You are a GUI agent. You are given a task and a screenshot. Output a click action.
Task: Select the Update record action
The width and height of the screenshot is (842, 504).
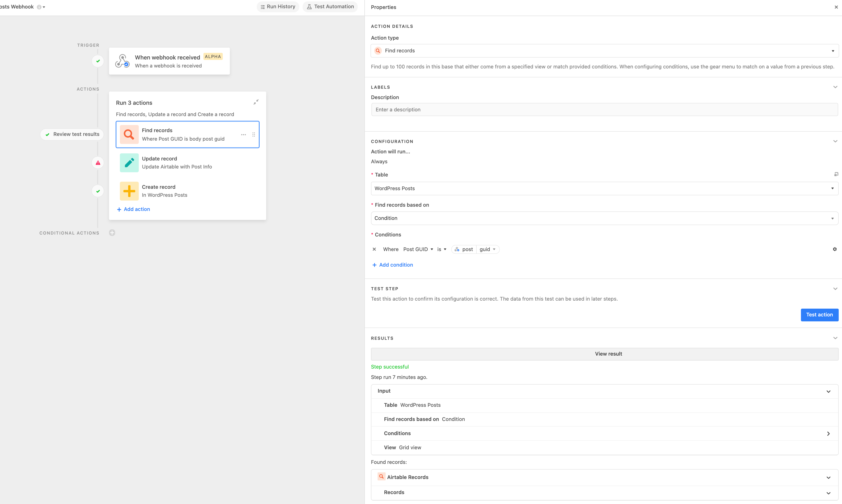pos(187,163)
